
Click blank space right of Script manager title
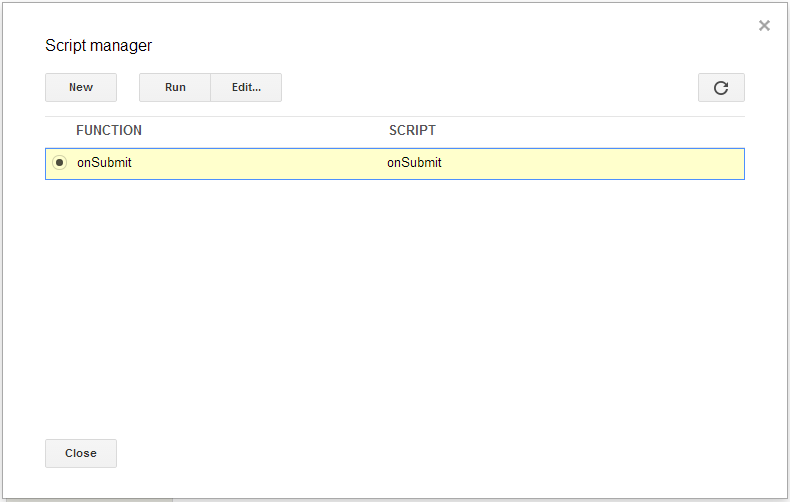pyautogui.click(x=450, y=46)
